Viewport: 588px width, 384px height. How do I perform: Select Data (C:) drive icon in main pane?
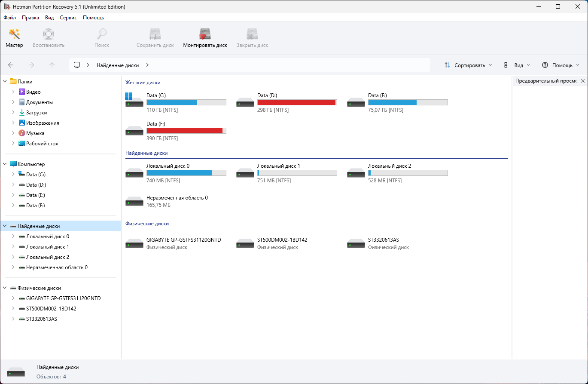tap(134, 100)
